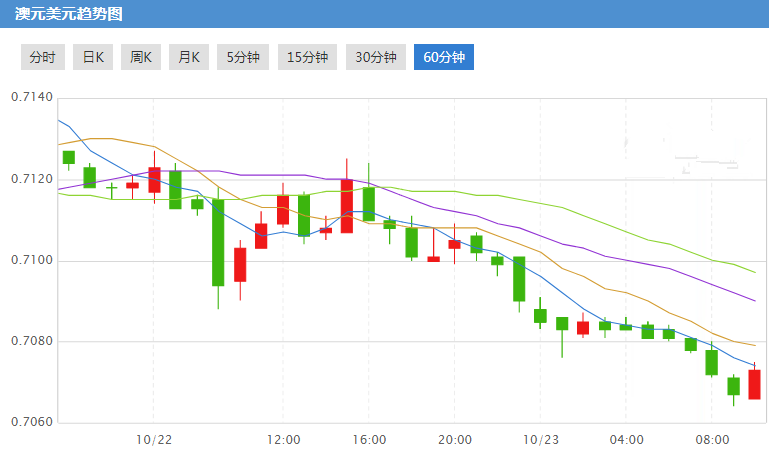Click the 0.7100 price axis label
The width and height of the screenshot is (769, 454).
point(30,260)
